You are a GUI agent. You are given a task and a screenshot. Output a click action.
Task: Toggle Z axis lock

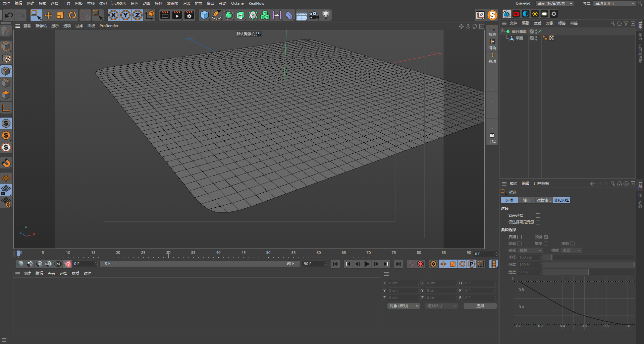[x=138, y=15]
